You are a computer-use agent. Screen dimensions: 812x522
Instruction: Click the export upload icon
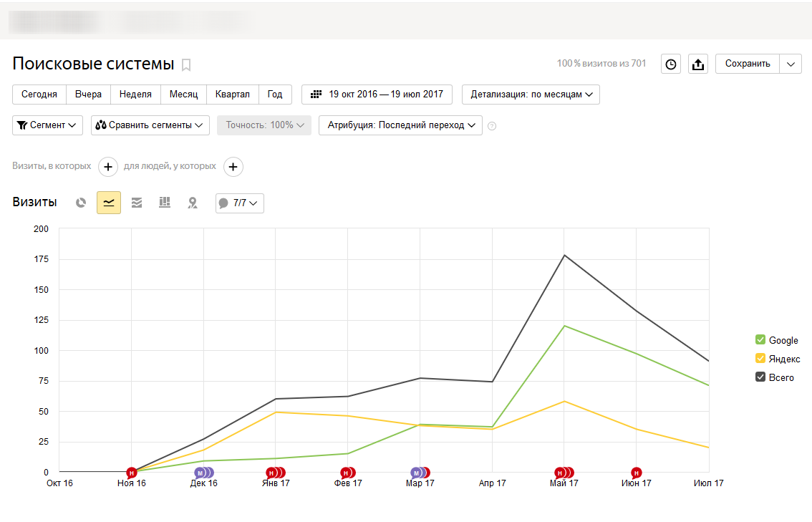pos(697,64)
